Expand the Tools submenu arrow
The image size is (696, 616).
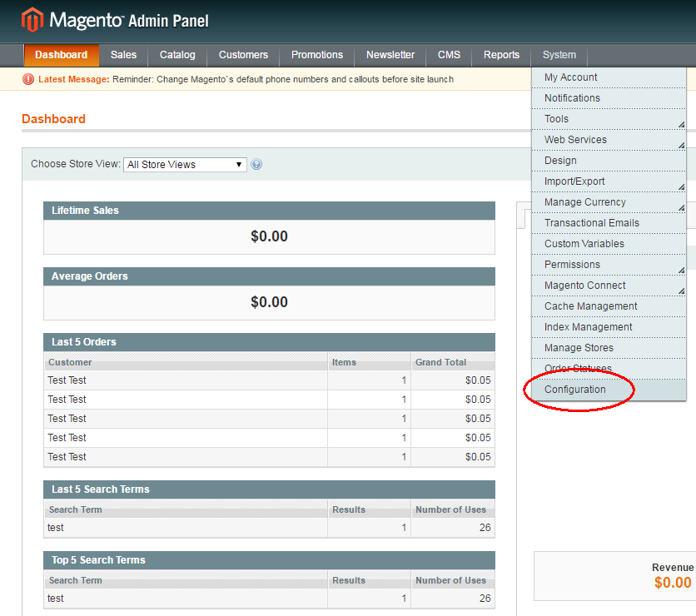pos(681,125)
